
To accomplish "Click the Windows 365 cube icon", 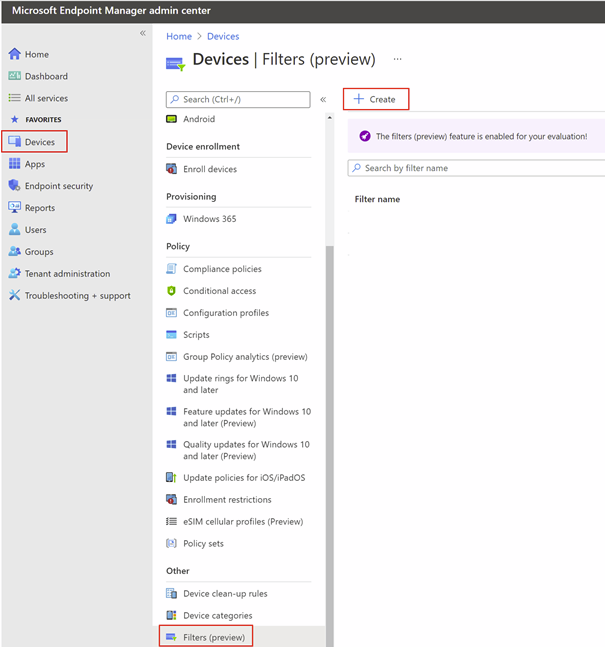I will [171, 219].
